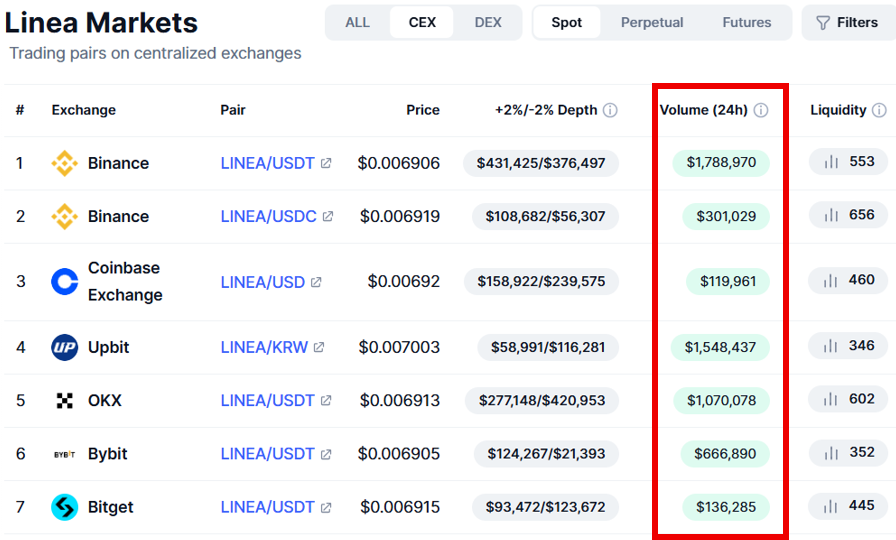Screen dimensions: 896x540
Task: Click the Coinbase Exchange logo
Action: tap(65, 282)
